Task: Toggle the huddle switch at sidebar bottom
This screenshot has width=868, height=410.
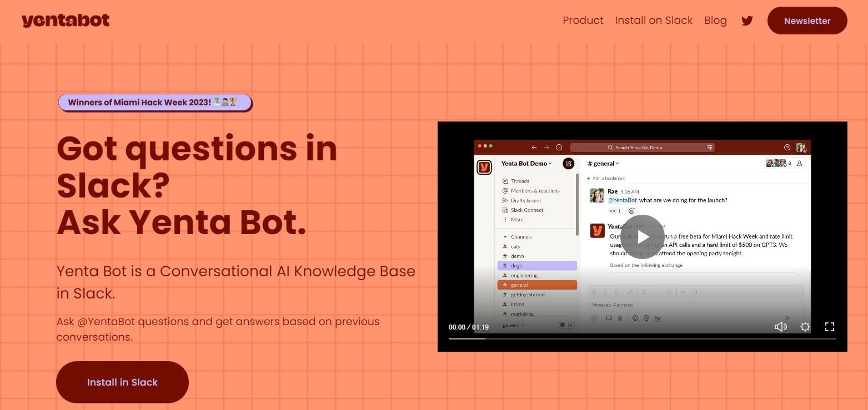Action: 566,325
